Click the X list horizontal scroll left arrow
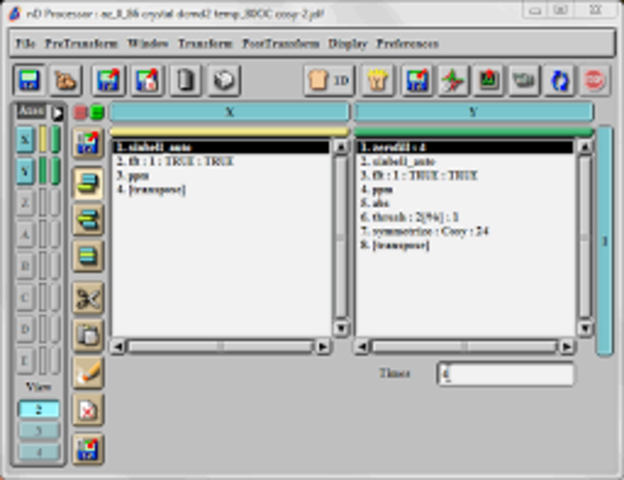624x480 pixels. click(x=118, y=347)
